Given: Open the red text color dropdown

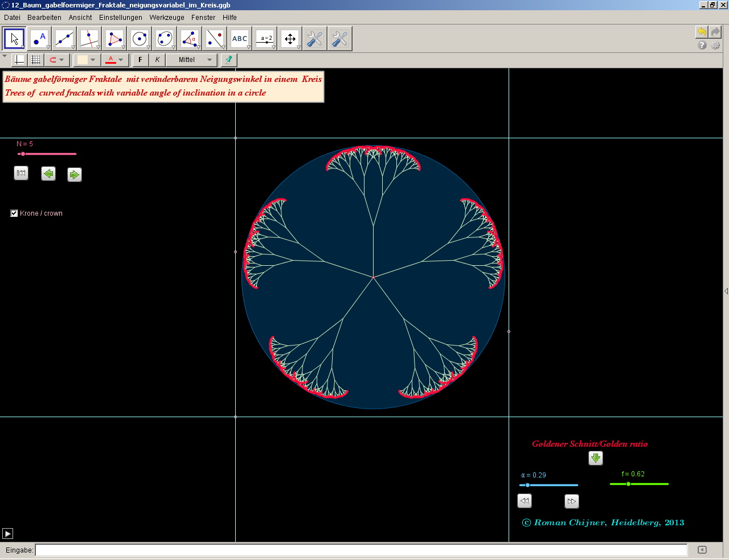Looking at the screenshot, I should (121, 60).
